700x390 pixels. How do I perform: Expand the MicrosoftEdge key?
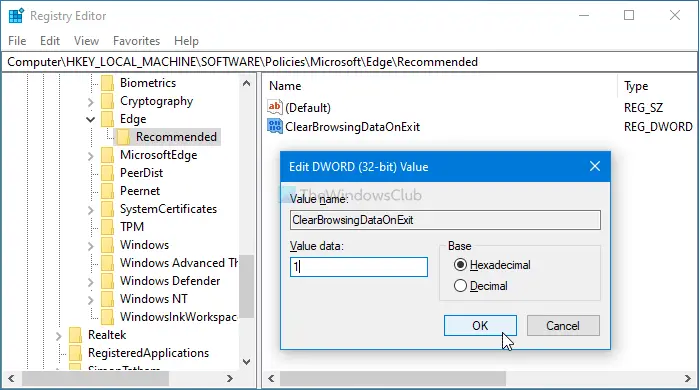pos(91,156)
